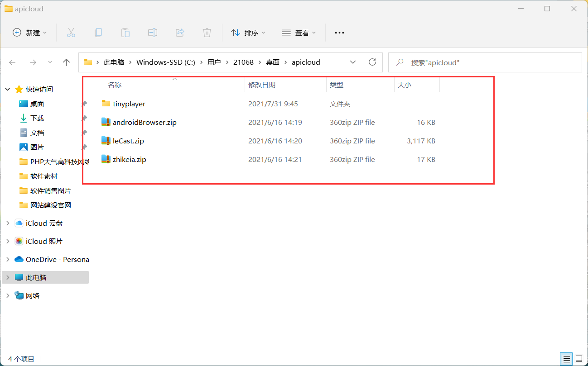Switch to large thumbnails view
Screen dimensions: 588x366
(578, 359)
